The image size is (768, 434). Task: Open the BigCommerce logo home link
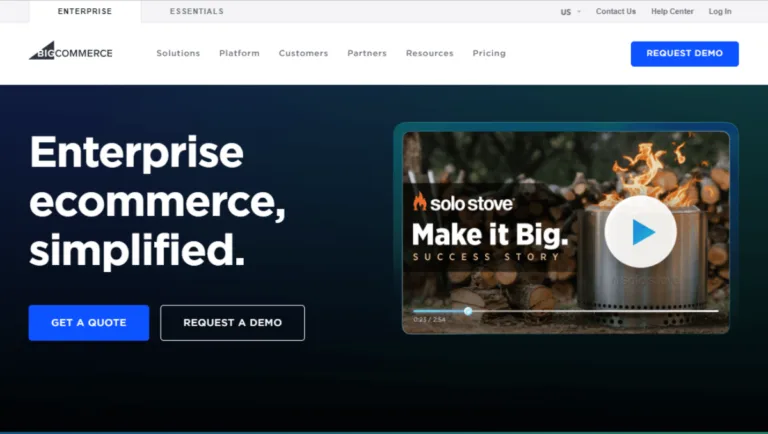[71, 51]
